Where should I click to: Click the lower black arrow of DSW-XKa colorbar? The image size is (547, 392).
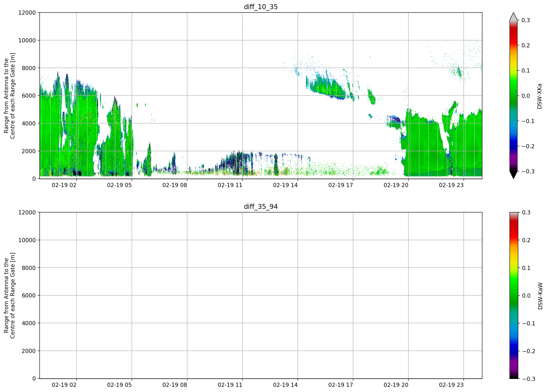(x=513, y=175)
